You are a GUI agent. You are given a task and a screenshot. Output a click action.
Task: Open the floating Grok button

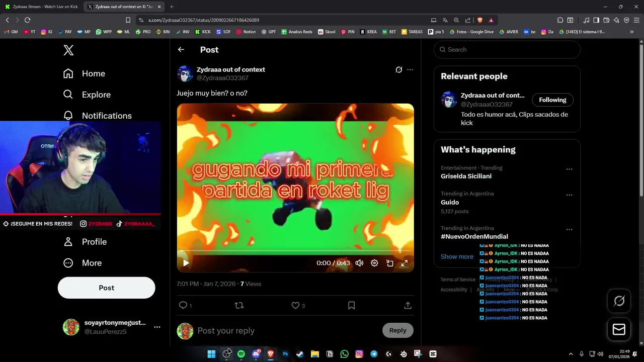pyautogui.click(x=619, y=301)
